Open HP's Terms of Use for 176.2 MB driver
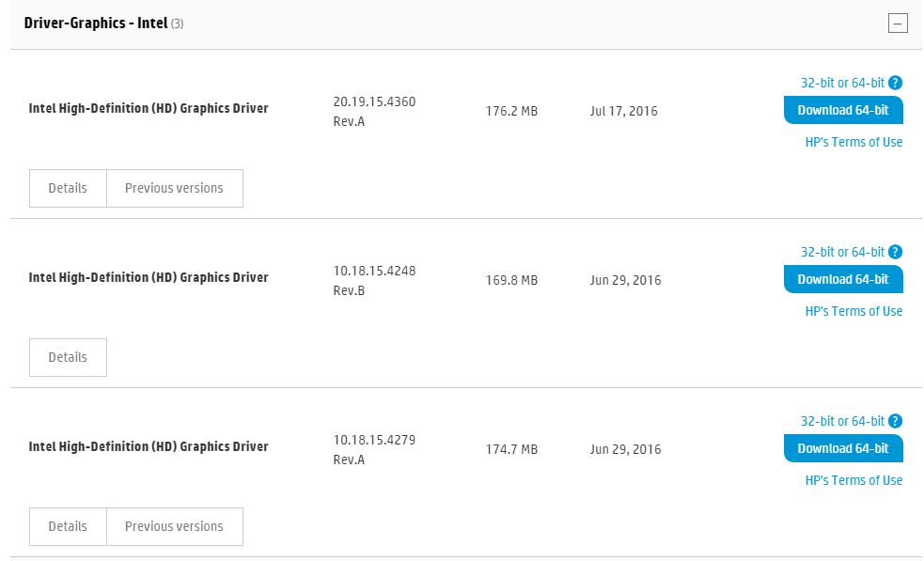 (854, 142)
